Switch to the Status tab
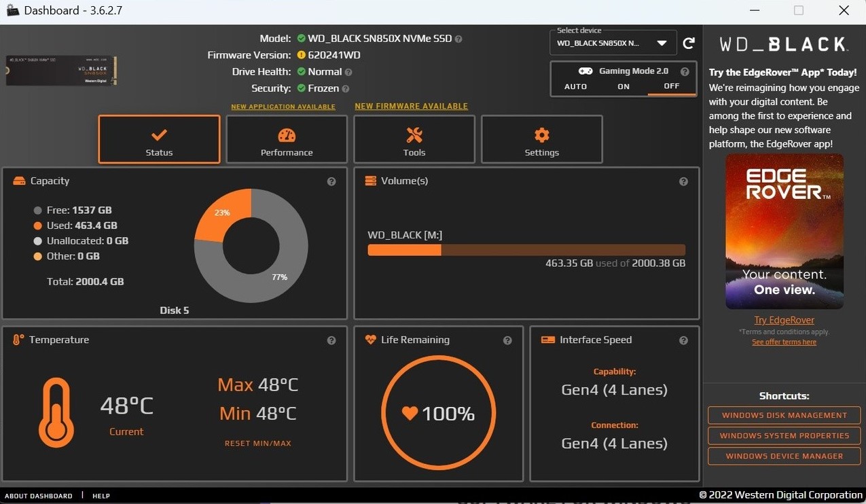 pos(158,139)
